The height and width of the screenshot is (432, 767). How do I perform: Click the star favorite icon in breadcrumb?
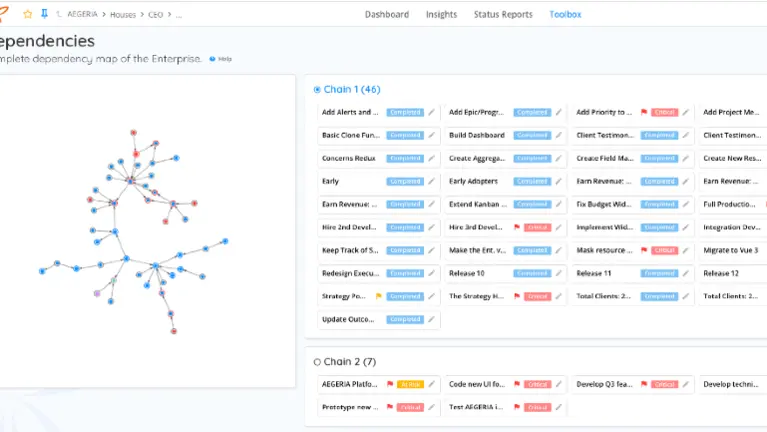(x=28, y=15)
